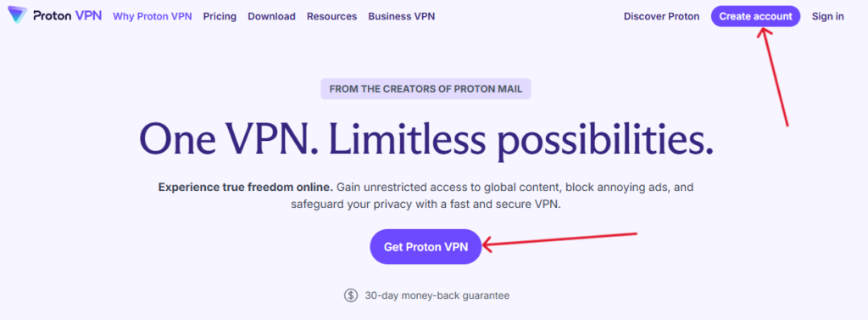
Task: Click the Create account button
Action: (755, 16)
